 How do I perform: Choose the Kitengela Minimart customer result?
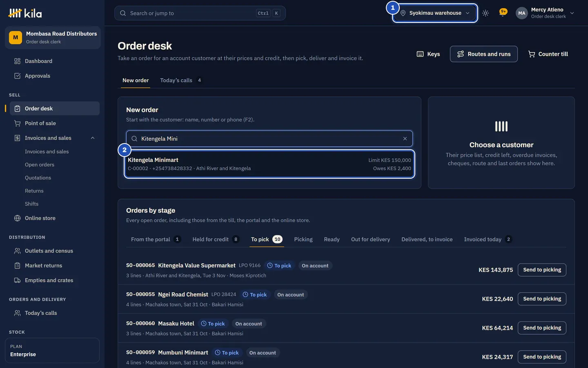(x=269, y=164)
